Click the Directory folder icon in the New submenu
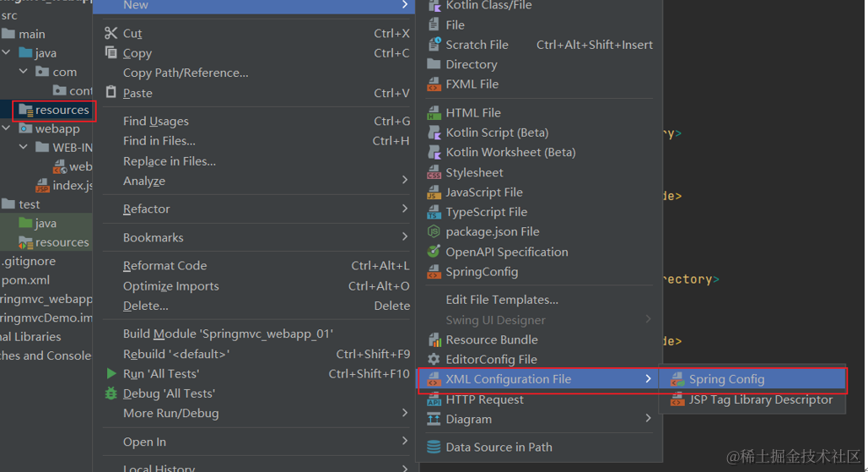868x472 pixels. (x=434, y=64)
